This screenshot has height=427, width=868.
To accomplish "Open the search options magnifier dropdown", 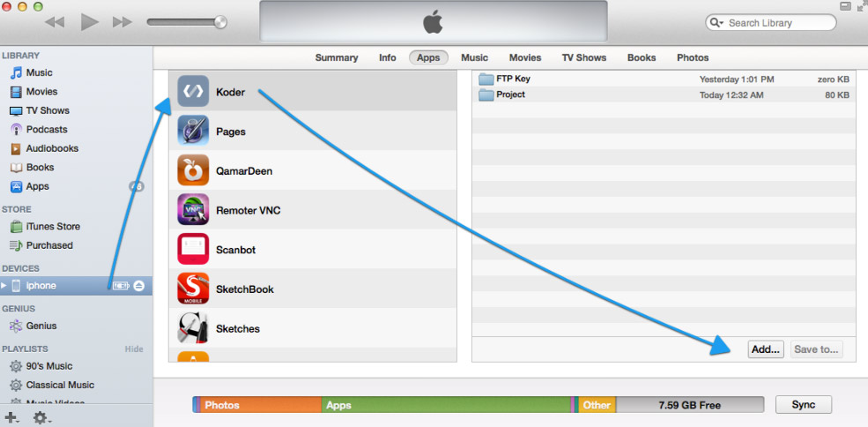I will coord(717,23).
